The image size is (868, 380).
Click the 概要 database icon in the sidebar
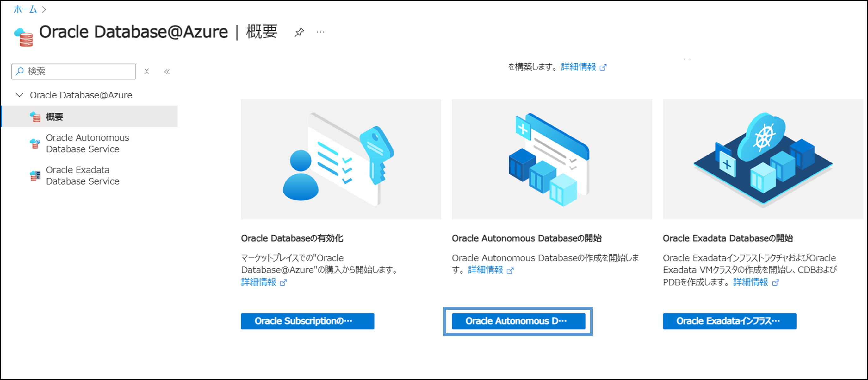click(x=35, y=117)
